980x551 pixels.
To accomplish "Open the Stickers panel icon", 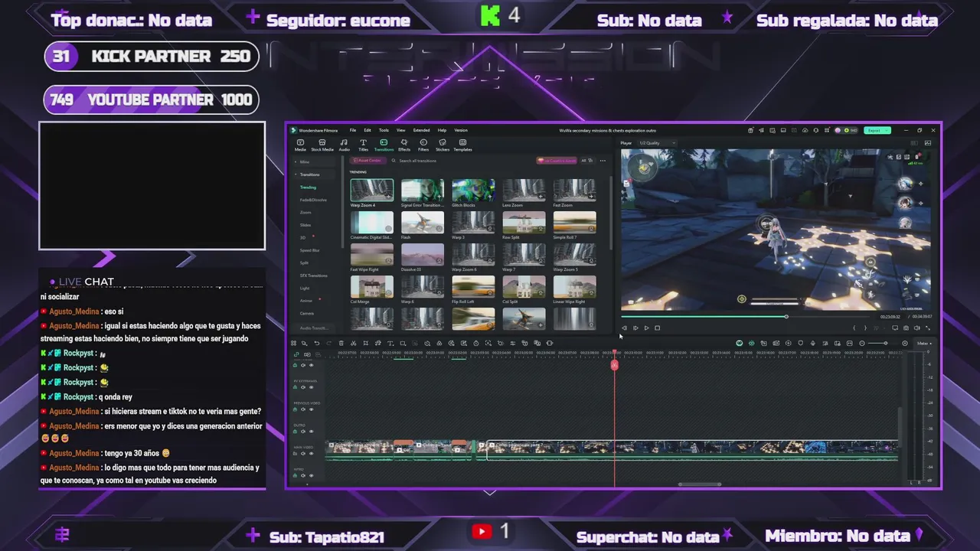I will (443, 142).
